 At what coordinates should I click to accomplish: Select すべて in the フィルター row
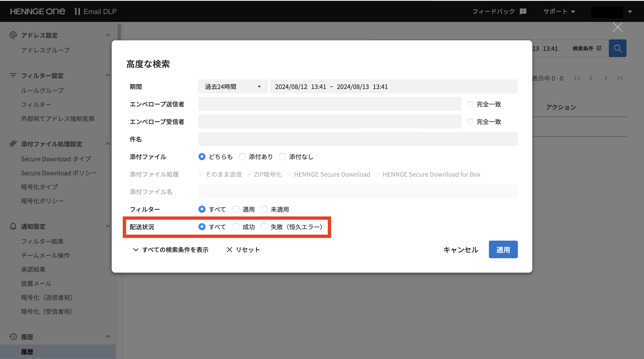(202, 209)
